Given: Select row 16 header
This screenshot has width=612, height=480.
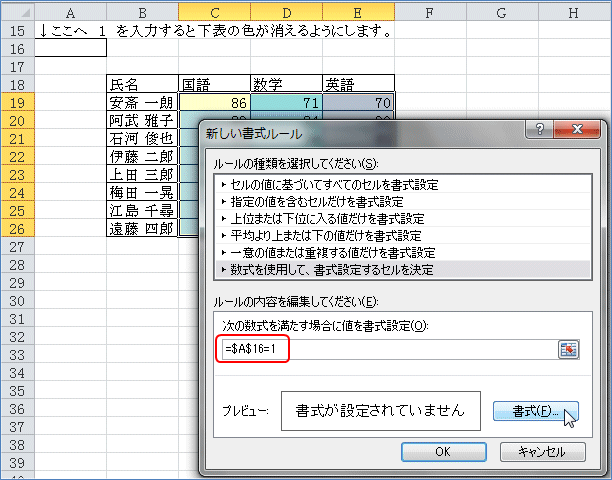Looking at the screenshot, I should (18, 48).
